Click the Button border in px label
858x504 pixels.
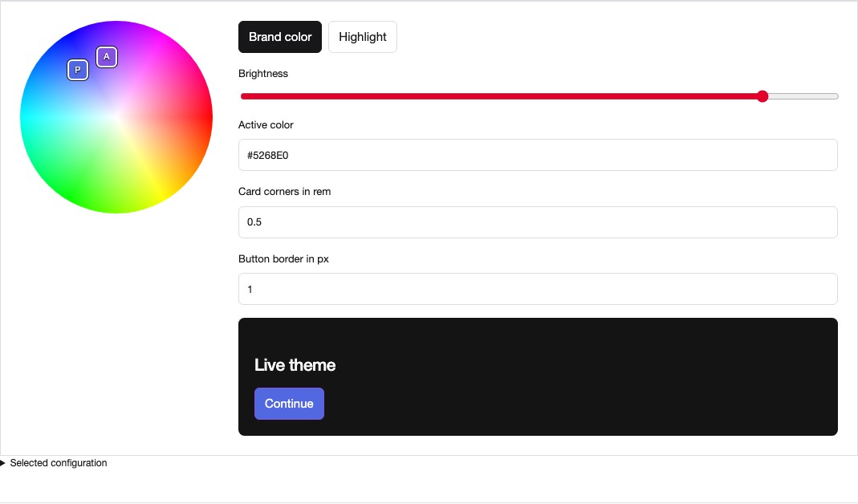[x=283, y=259]
